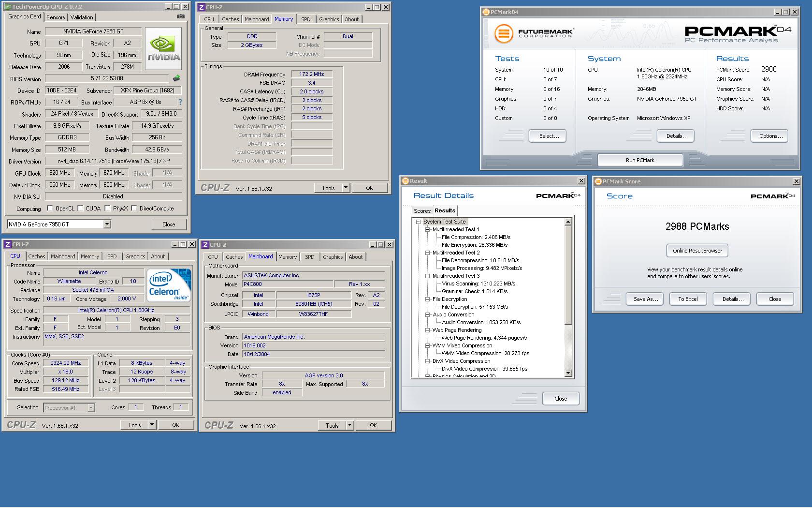Click the DRAM Frequency 172.2 MHz field
812x508 pixels.
(x=312, y=74)
